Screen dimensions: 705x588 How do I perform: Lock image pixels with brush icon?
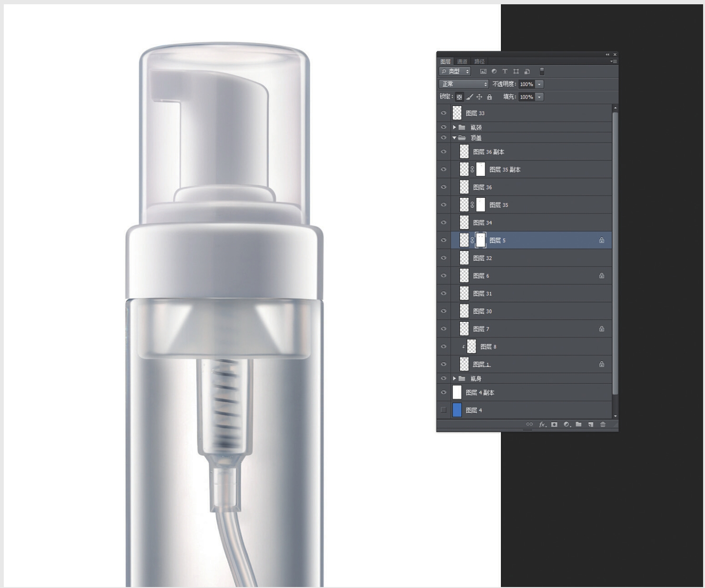click(469, 97)
